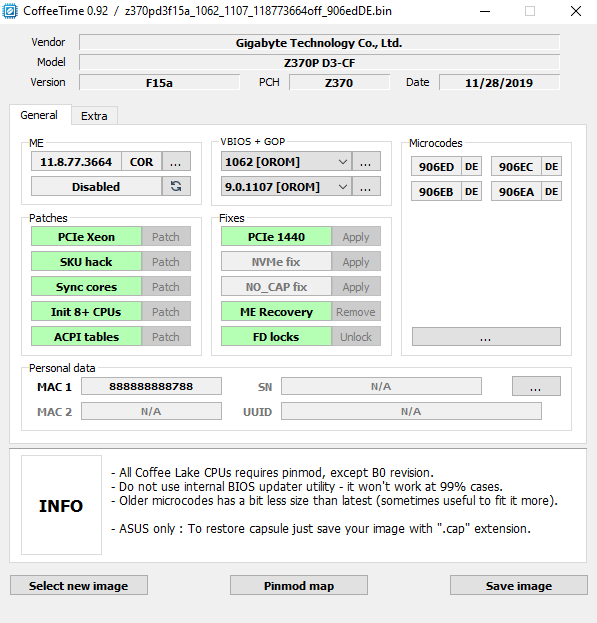Toggle DE flag next to 906EA microcode
Screen dimensions: 597x623
(x=551, y=192)
